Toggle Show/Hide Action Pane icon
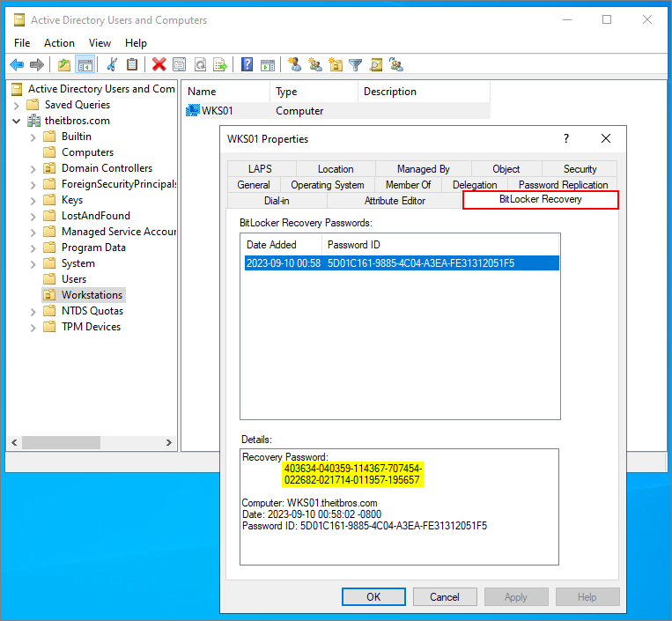The image size is (672, 621). pyautogui.click(x=268, y=64)
